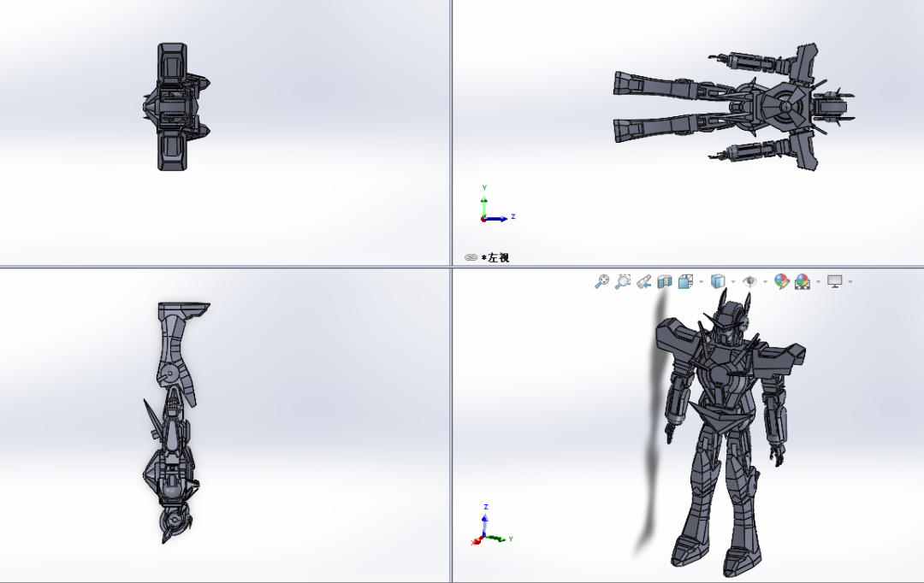Select the Zoom to Area tool
Image resolution: width=924 pixels, height=583 pixels.
623,281
